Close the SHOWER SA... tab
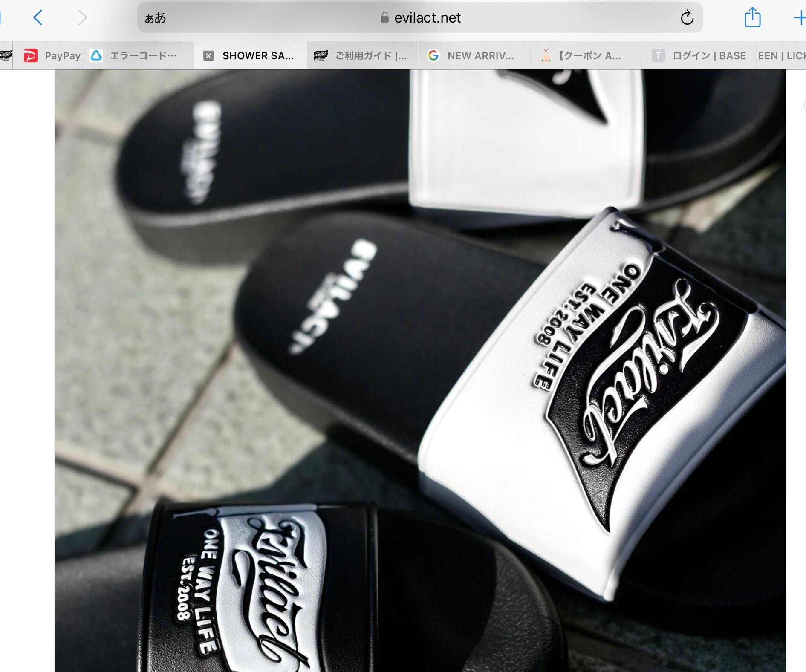This screenshot has height=672, width=806. 208,56
